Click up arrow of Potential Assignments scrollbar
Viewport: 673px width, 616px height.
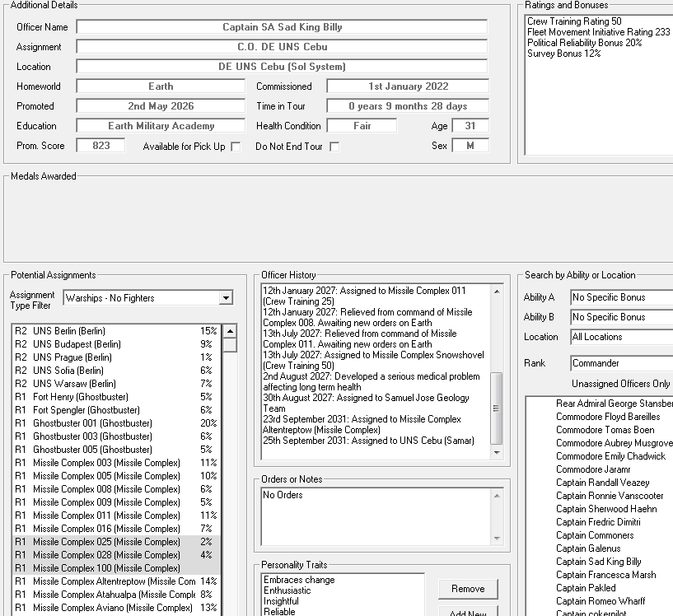[230, 331]
